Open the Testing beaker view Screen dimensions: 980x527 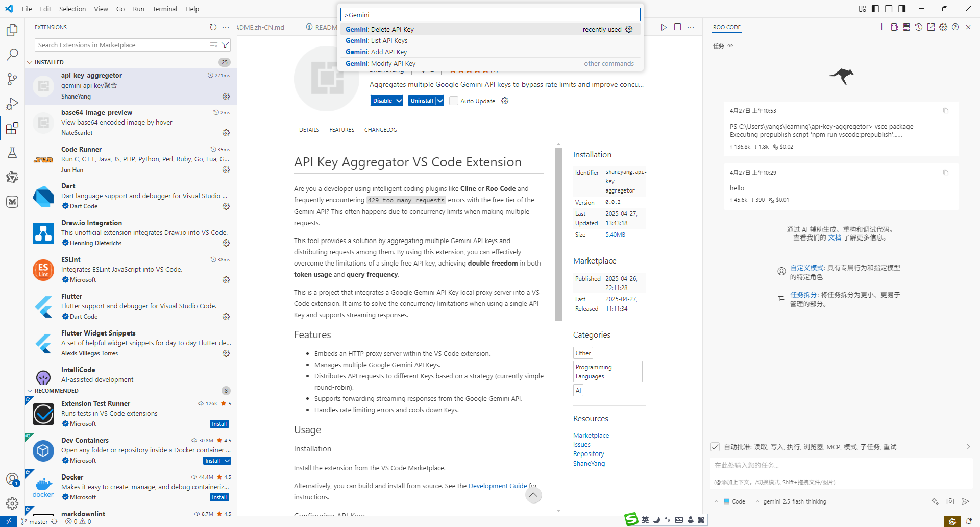[12, 153]
